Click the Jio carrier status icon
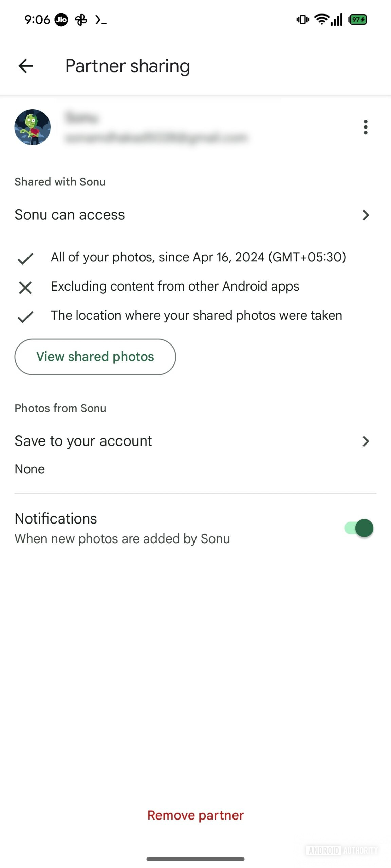 tap(61, 20)
